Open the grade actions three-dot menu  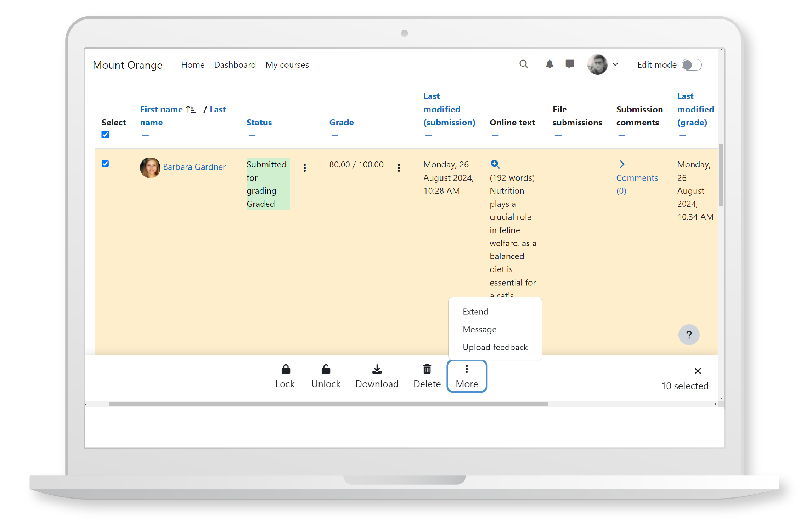click(x=399, y=168)
